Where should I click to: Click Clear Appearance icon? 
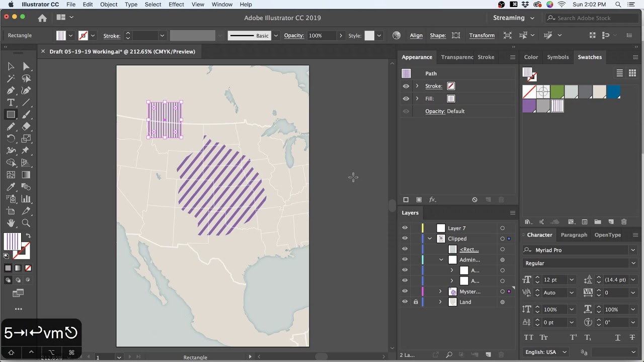[474, 200]
